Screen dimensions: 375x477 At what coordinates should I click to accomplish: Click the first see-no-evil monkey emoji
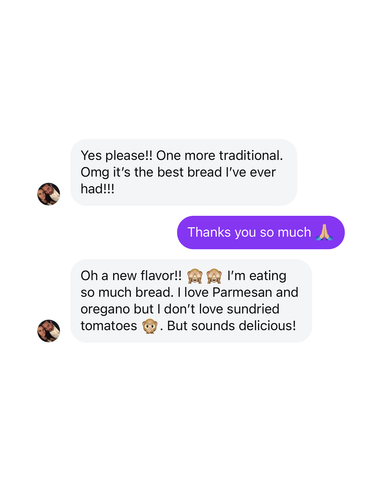click(x=195, y=276)
